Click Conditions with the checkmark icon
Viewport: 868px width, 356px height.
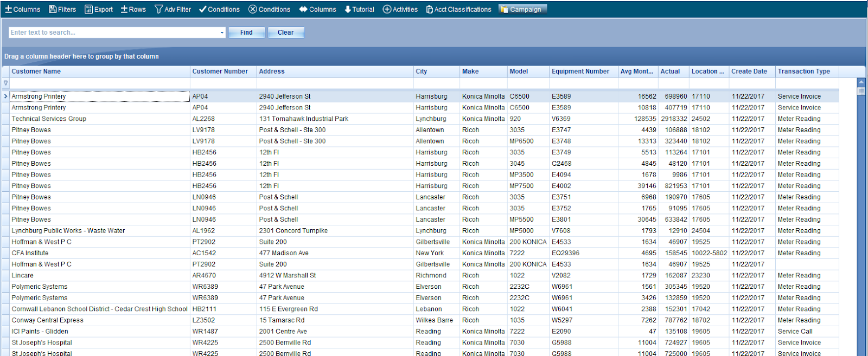tap(219, 9)
